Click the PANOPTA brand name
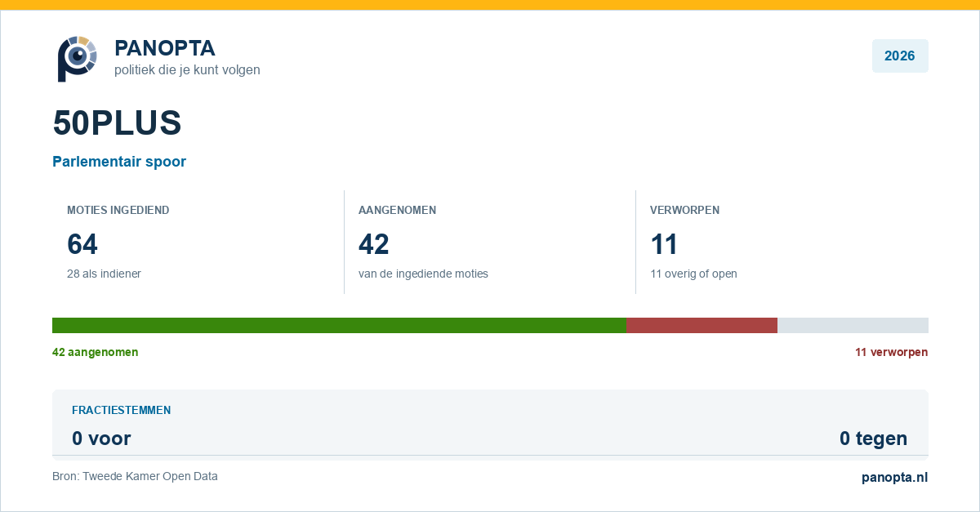 pos(165,48)
